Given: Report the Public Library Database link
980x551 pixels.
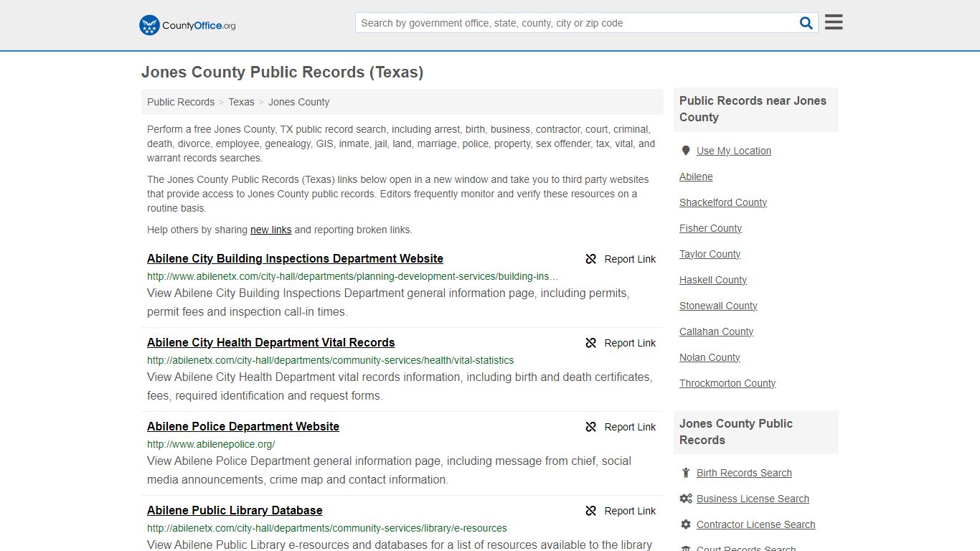Looking at the screenshot, I should [x=630, y=511].
